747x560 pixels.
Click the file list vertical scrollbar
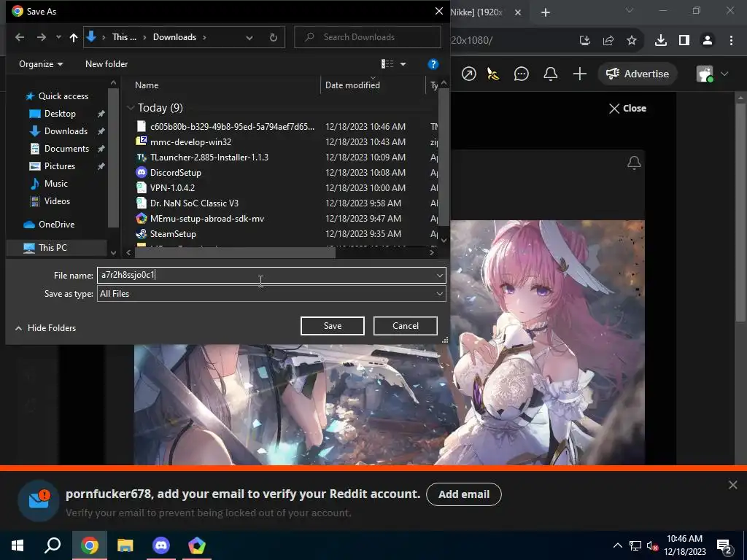point(444,157)
